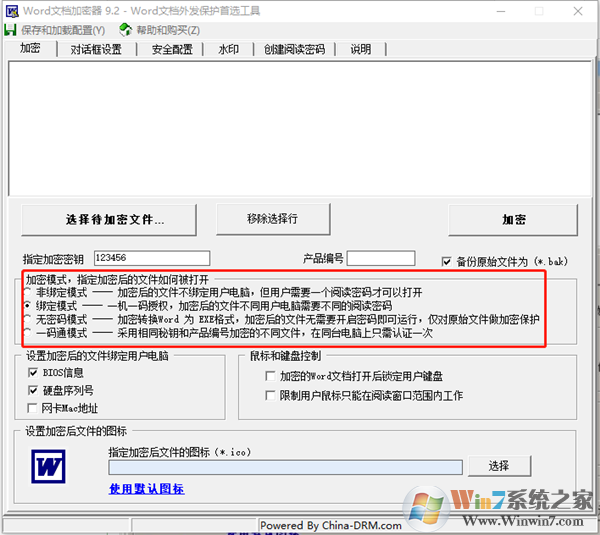Click the empty file list area

pos(300,129)
